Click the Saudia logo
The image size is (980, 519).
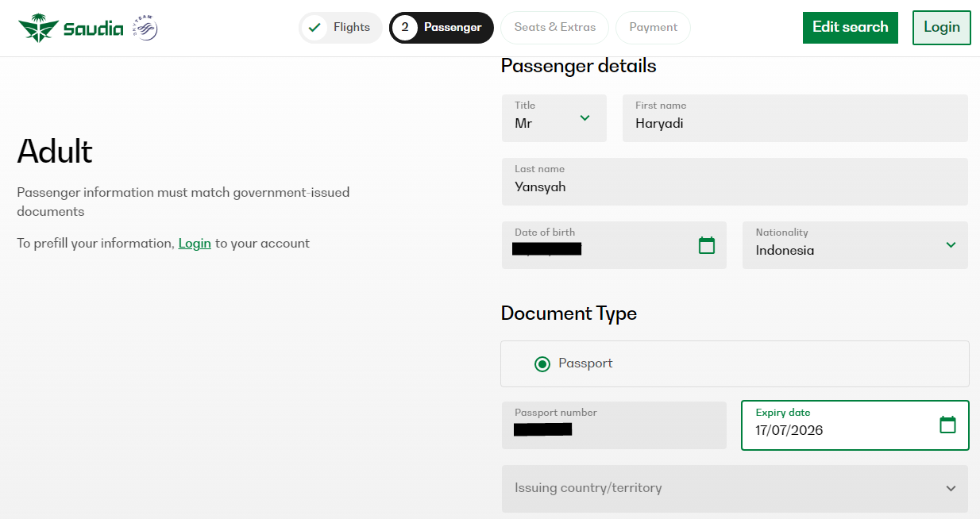(71, 29)
